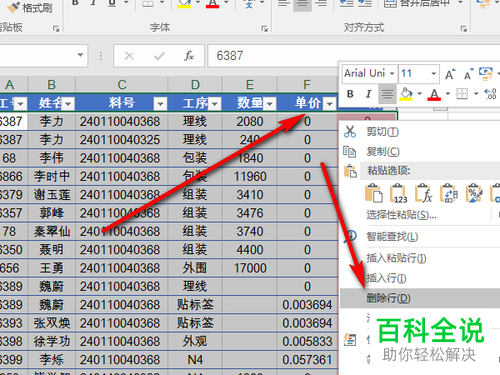Select column header E
Screen dimensions: 500x375
pos(250,85)
